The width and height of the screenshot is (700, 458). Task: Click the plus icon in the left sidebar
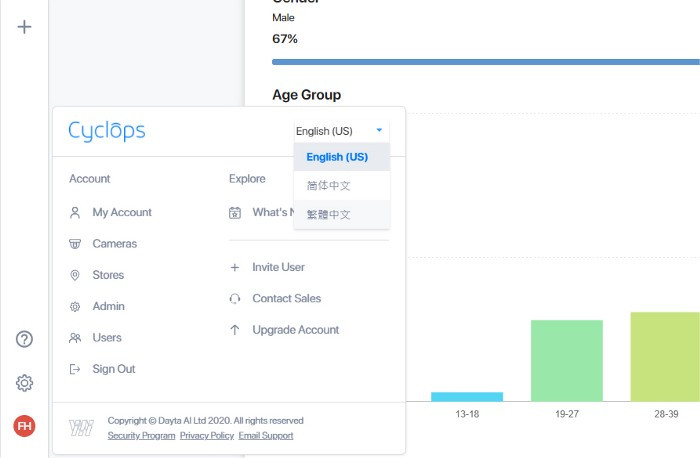[24, 27]
